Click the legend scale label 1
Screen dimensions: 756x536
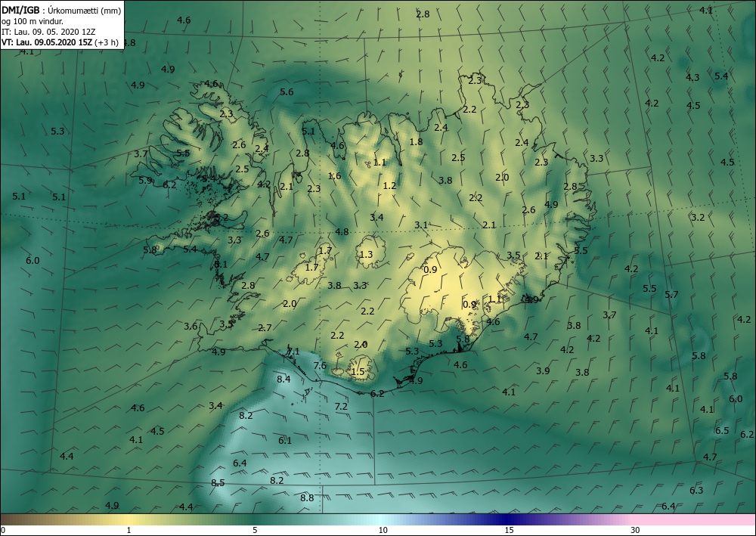tap(129, 530)
